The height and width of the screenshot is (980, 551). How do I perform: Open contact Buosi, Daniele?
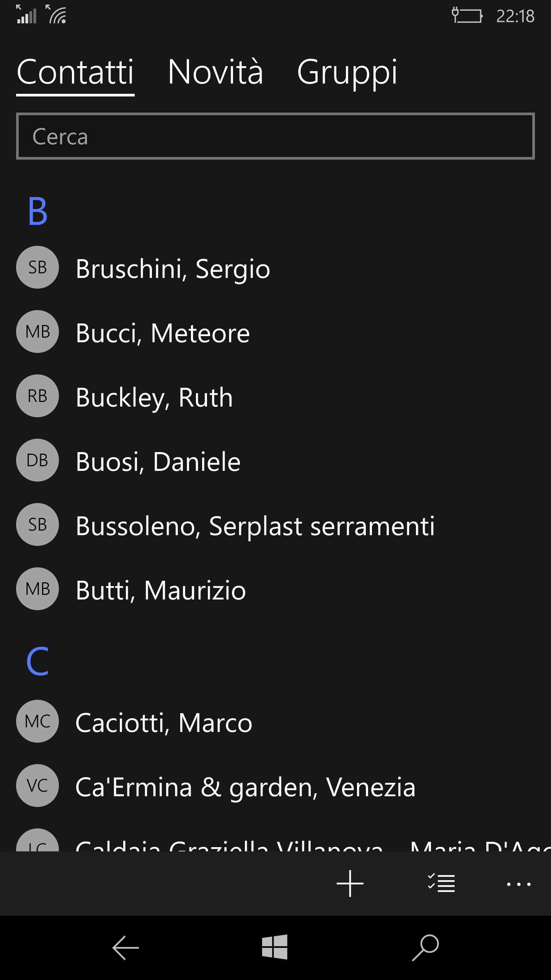coord(158,462)
